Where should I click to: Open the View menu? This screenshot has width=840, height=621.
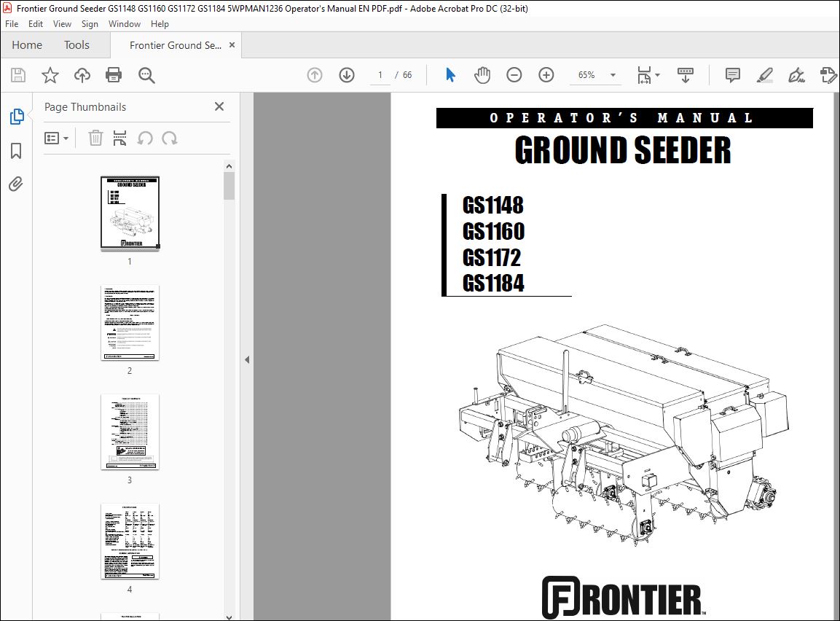(x=62, y=24)
